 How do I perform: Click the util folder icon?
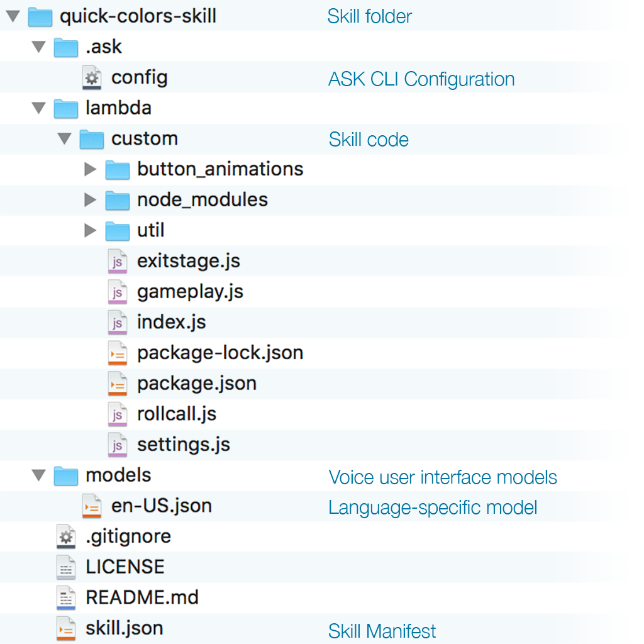(x=117, y=231)
